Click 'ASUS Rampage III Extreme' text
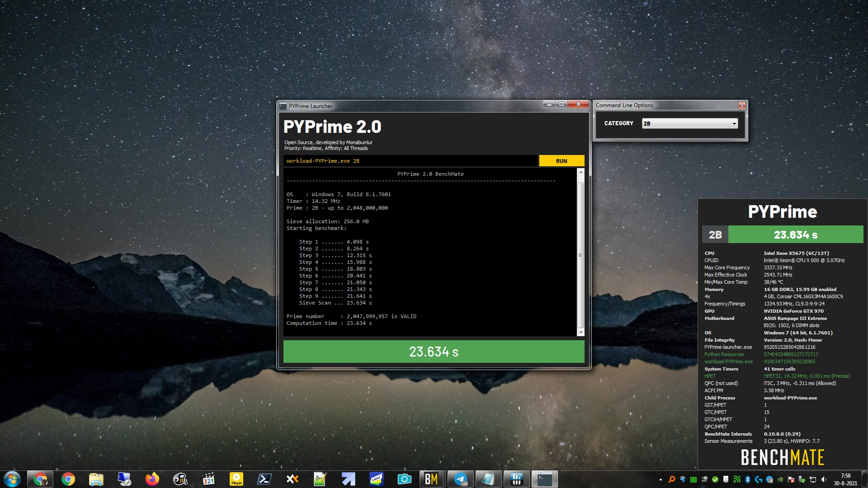This screenshot has height=488, width=868. [x=795, y=318]
